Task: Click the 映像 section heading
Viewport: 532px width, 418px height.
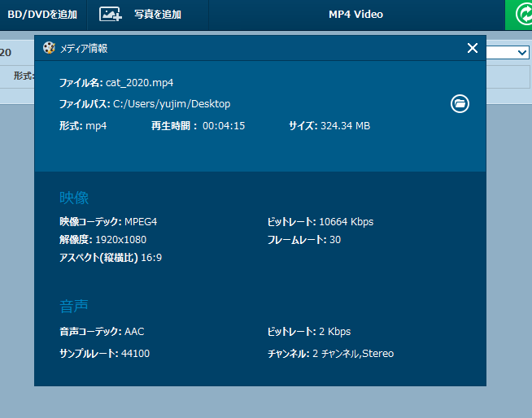Action: (74, 198)
